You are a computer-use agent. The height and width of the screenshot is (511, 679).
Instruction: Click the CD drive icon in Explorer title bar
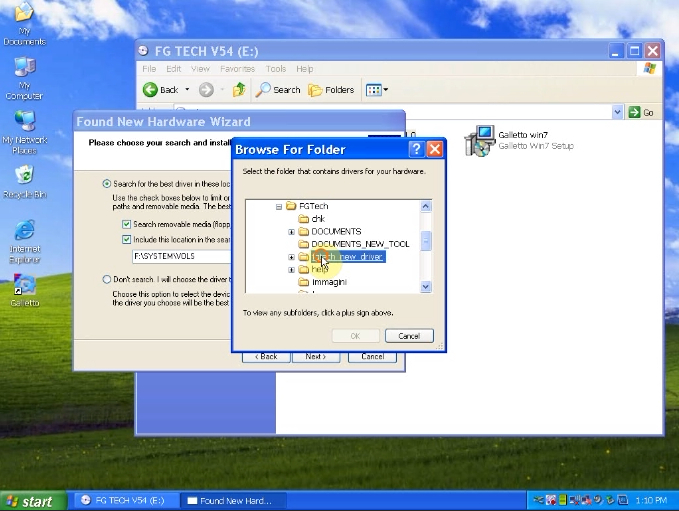pos(143,51)
